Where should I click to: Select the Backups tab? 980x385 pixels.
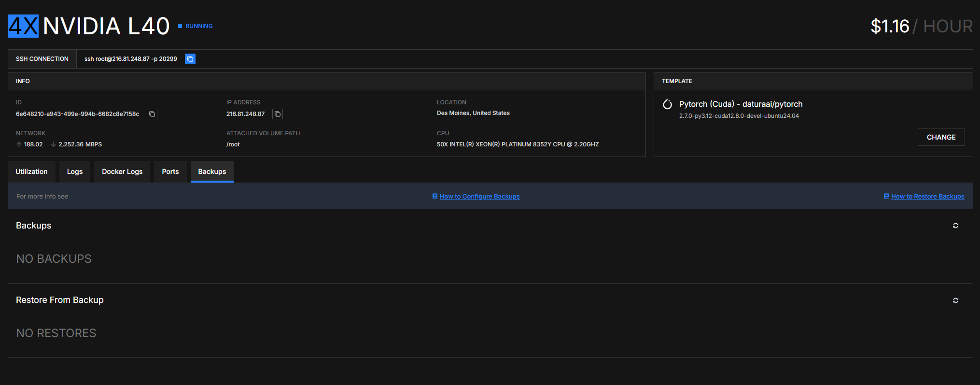[212, 171]
